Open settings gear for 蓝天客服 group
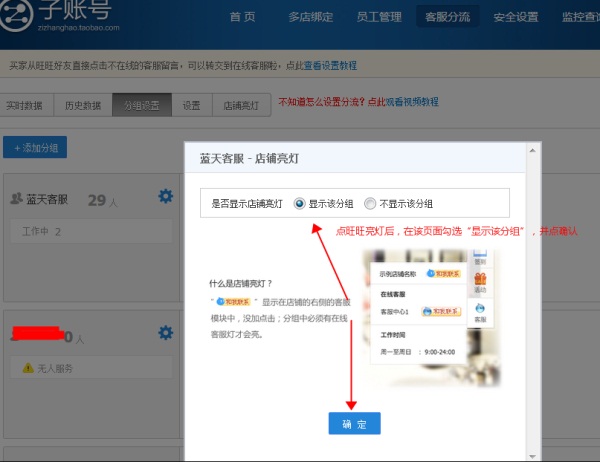This screenshot has width=600, height=462. coord(166,196)
